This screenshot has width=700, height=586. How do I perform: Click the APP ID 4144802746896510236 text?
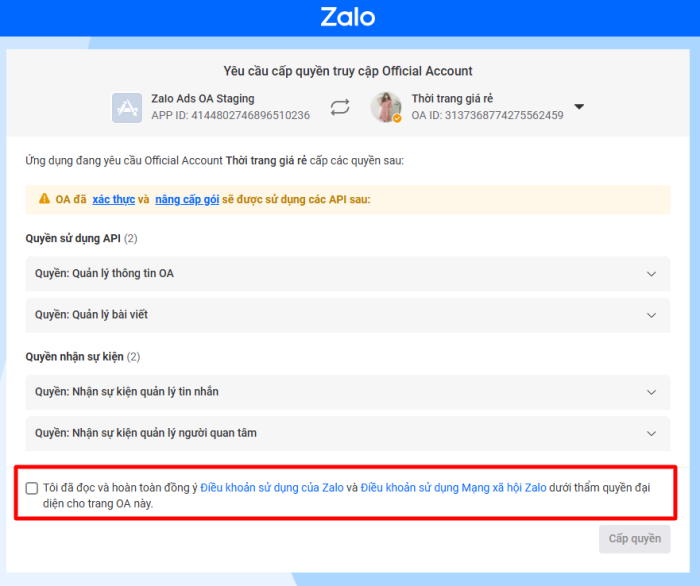coord(230,116)
